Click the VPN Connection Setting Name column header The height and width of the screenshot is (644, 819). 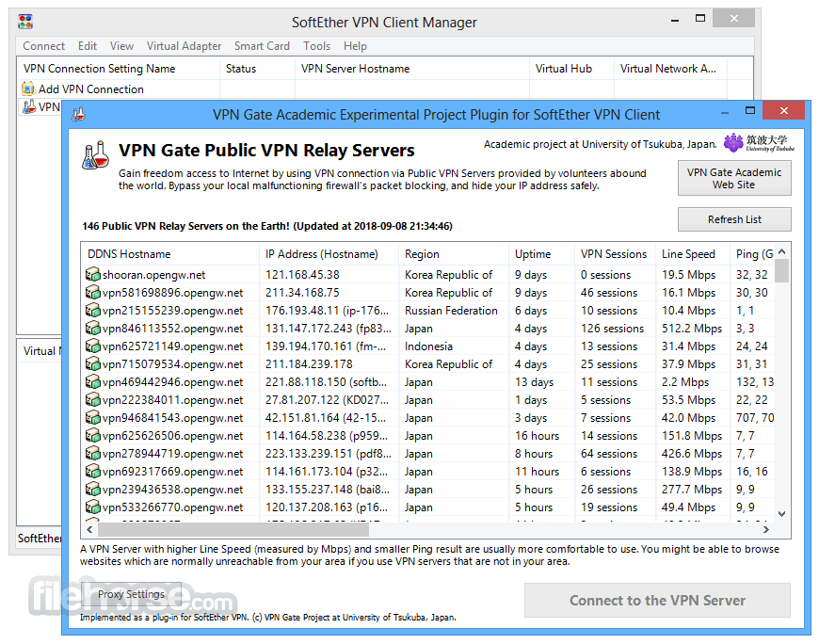(x=119, y=69)
